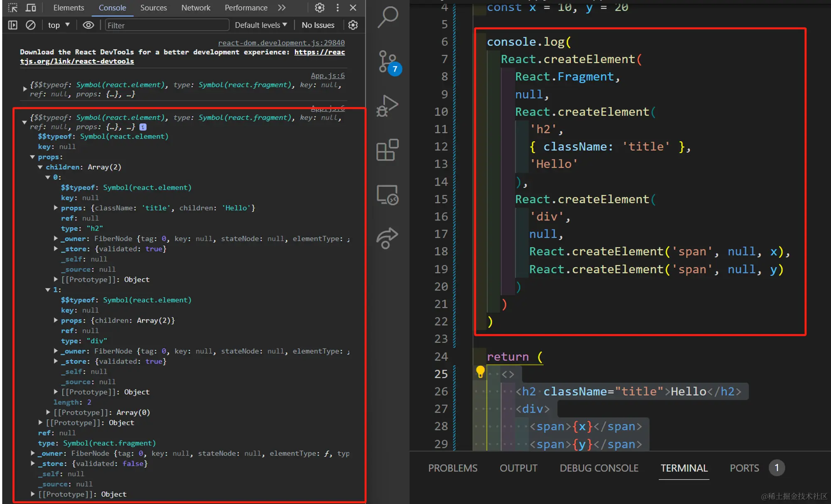Click the inspect element picker icon
Viewport: 831px width, 504px height.
coord(13,8)
